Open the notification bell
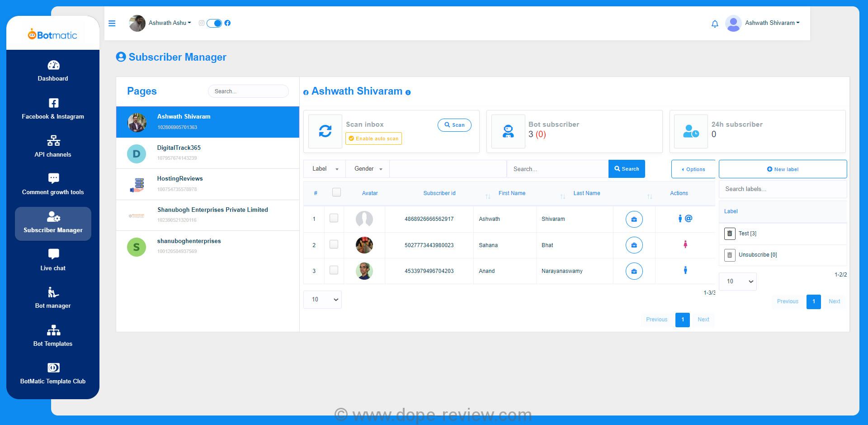The height and width of the screenshot is (425, 868). (715, 24)
